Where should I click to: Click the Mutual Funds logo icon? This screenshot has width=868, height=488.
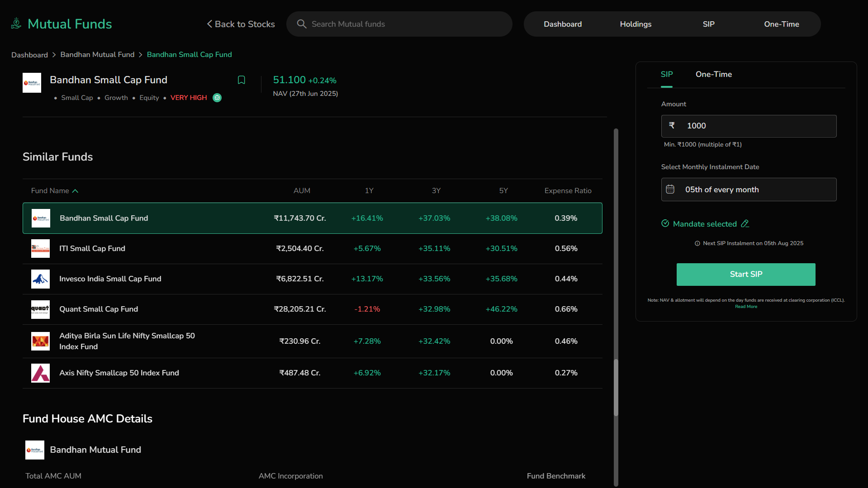[x=16, y=24]
